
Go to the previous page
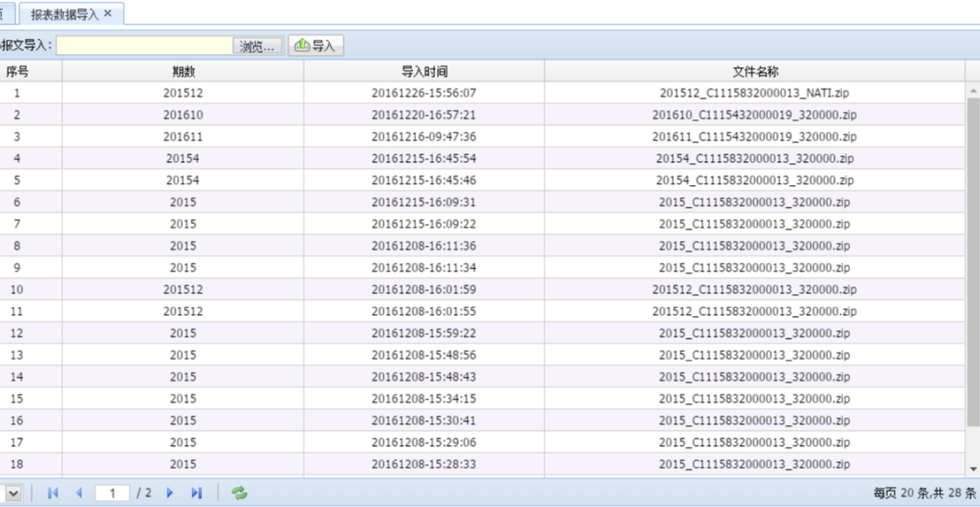pyautogui.click(x=79, y=493)
